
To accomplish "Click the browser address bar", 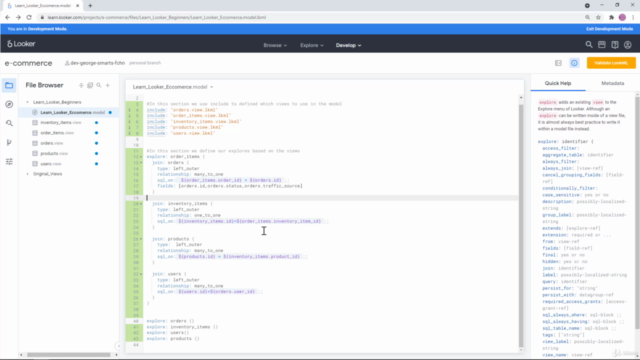I will tap(310, 17).
